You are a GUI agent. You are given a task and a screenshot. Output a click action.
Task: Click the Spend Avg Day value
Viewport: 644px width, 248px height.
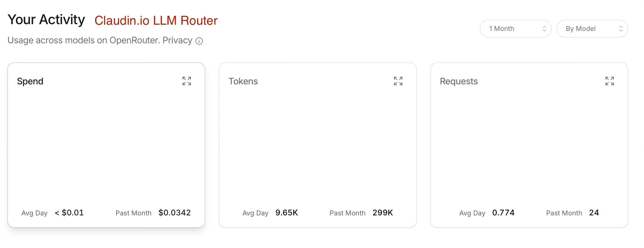click(69, 213)
